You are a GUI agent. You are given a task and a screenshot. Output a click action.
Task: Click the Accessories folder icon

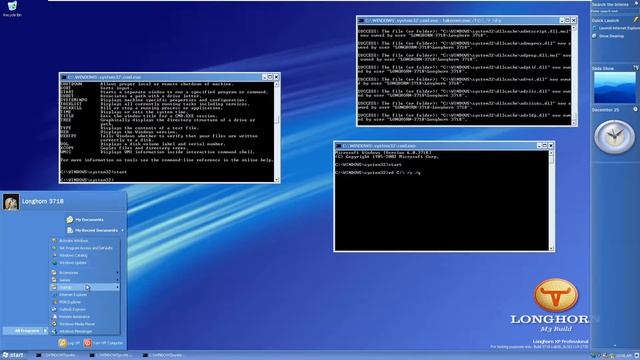(x=54, y=273)
